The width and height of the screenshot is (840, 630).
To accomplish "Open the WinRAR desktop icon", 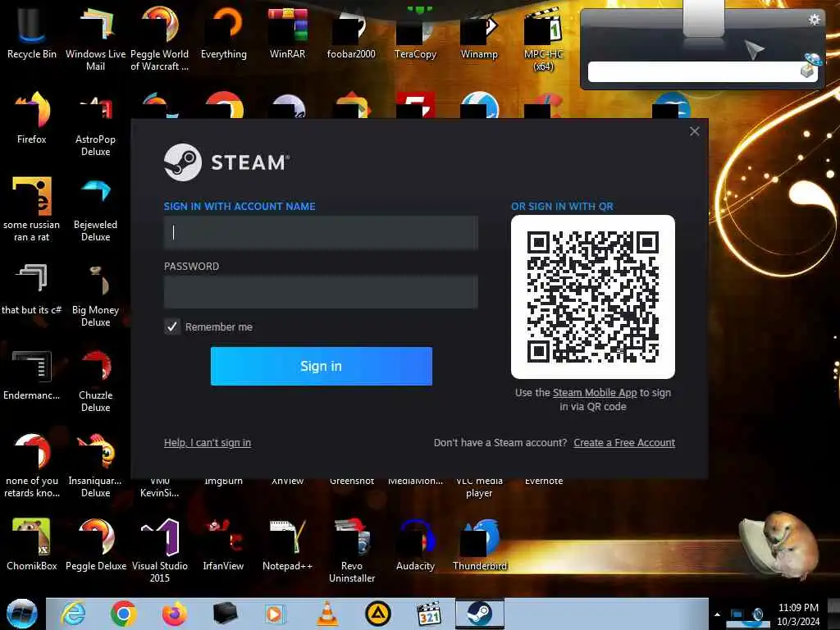I will (288, 32).
